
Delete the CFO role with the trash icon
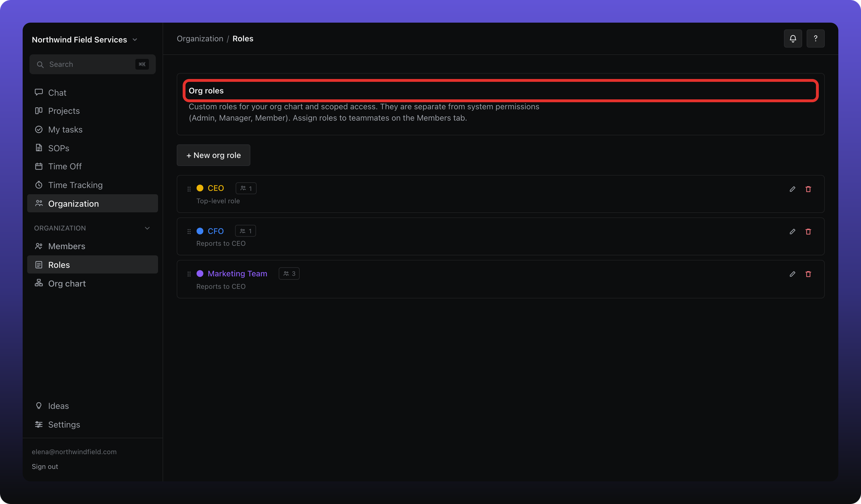(808, 232)
